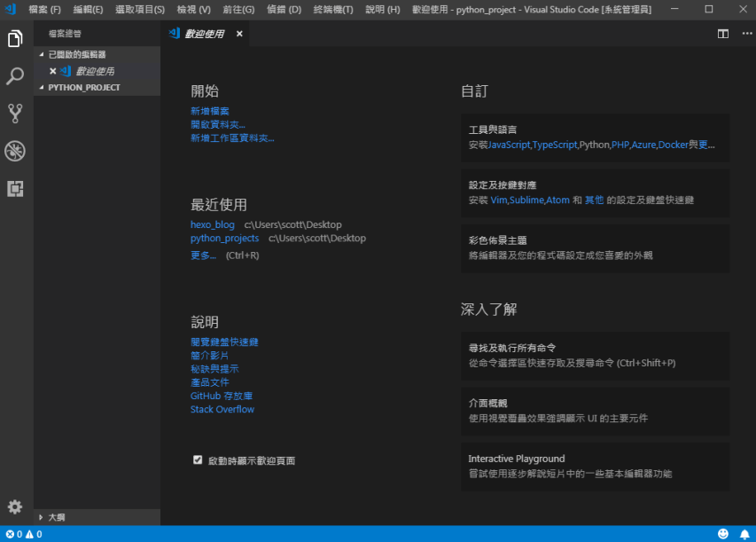Open the Extensions view icon
Screen dimensions: 756x542
click(15, 189)
